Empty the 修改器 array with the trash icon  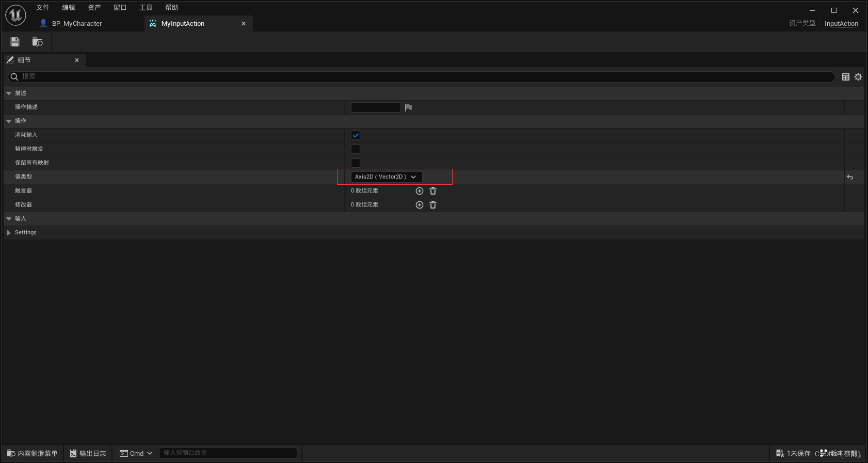click(x=433, y=205)
